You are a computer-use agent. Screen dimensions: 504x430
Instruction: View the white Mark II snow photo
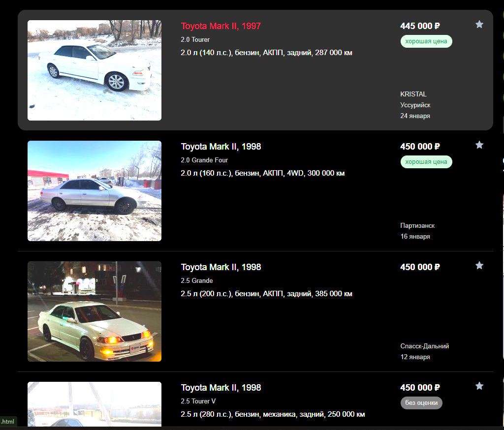coord(94,70)
